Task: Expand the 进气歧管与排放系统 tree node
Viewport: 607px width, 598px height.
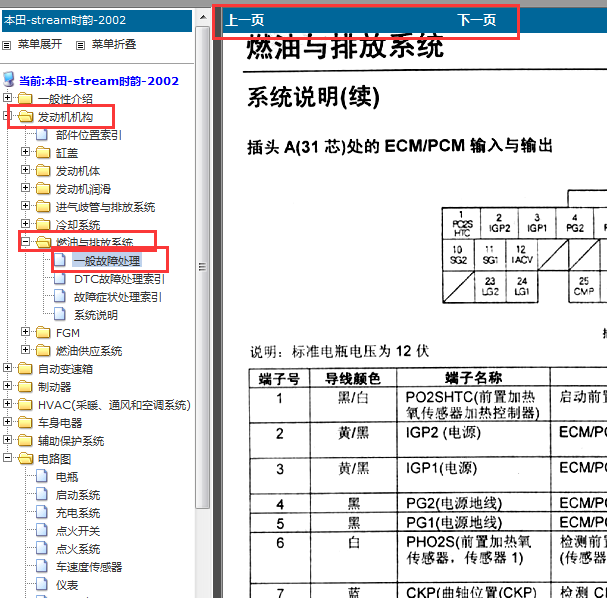Action: pyautogui.click(x=26, y=205)
